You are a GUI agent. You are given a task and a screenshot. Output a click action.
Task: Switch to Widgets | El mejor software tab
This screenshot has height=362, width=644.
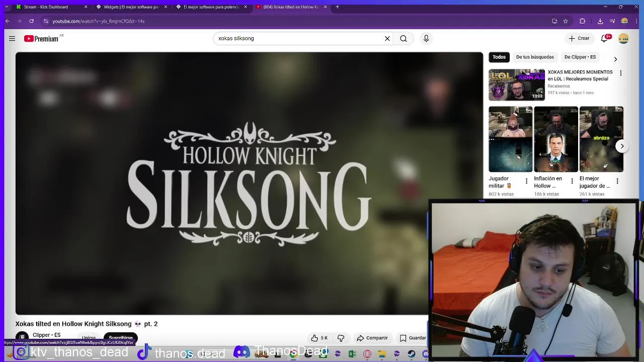click(131, 7)
